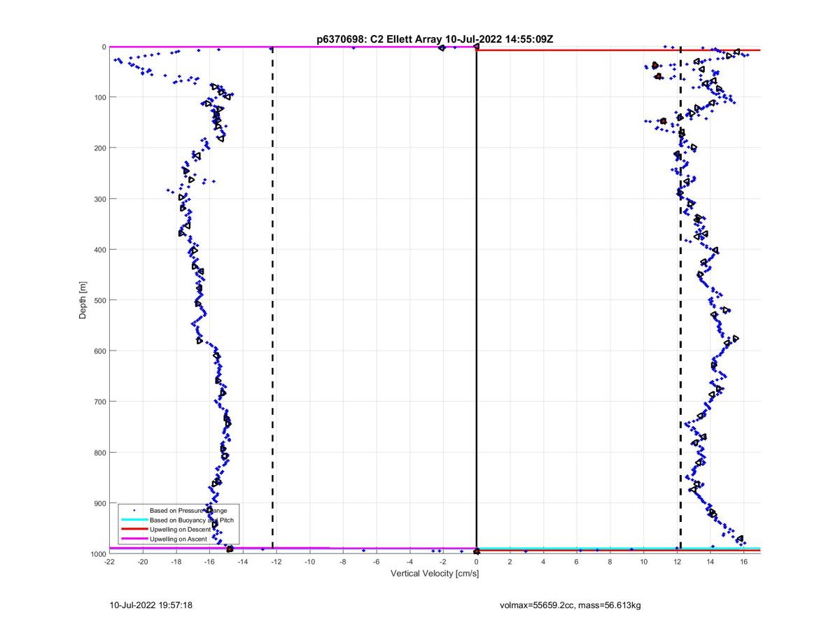Click the depth axis tick label '100'

[x=99, y=97]
